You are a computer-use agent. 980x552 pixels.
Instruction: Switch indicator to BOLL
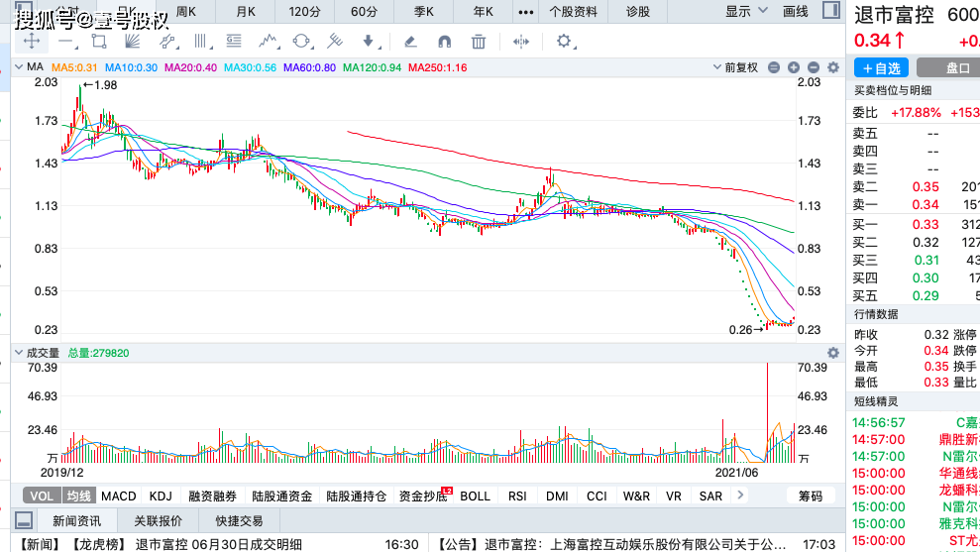click(x=475, y=496)
